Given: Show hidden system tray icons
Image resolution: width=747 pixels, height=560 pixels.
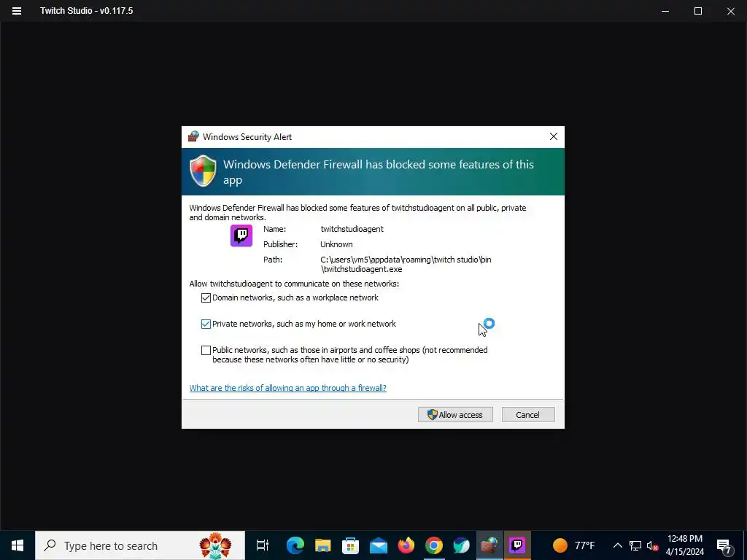Looking at the screenshot, I should 617,545.
